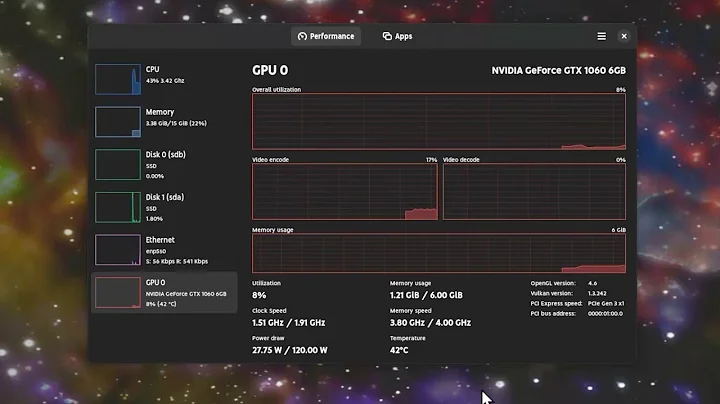Click the Video encode graph
Viewport: 720px width, 404px height.
[x=345, y=192]
